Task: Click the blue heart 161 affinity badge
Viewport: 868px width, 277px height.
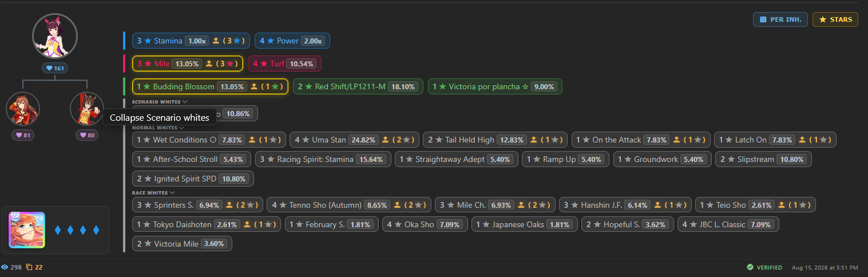Action: [x=55, y=68]
